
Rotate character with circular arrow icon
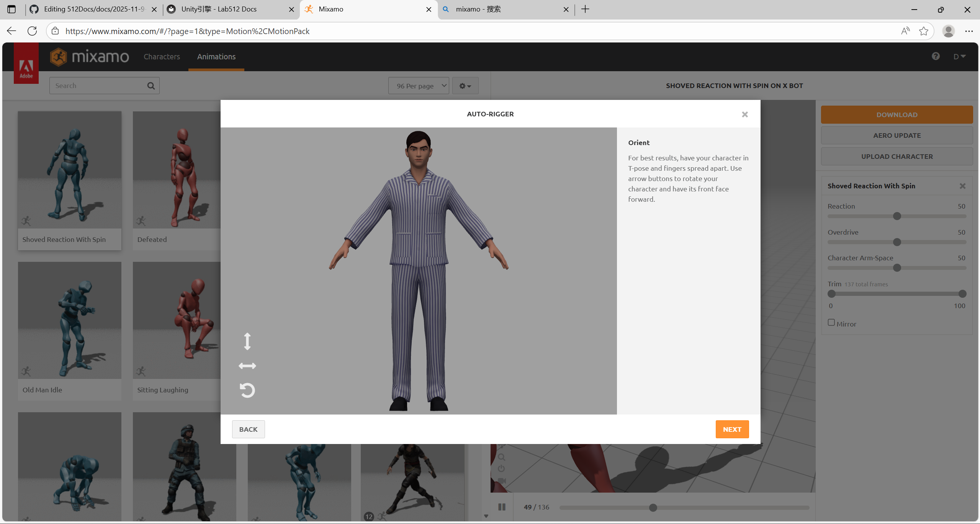pos(247,390)
